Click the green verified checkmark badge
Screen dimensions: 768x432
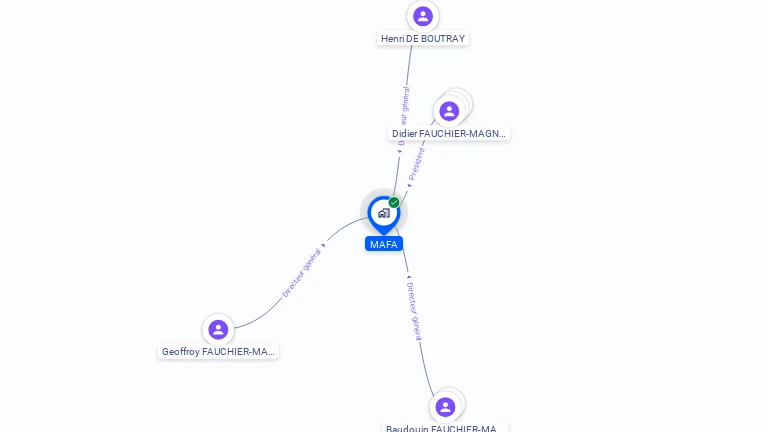(x=394, y=202)
